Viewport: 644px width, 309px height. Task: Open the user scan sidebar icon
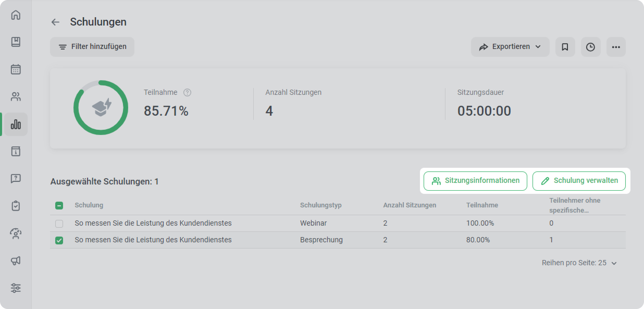[16, 233]
